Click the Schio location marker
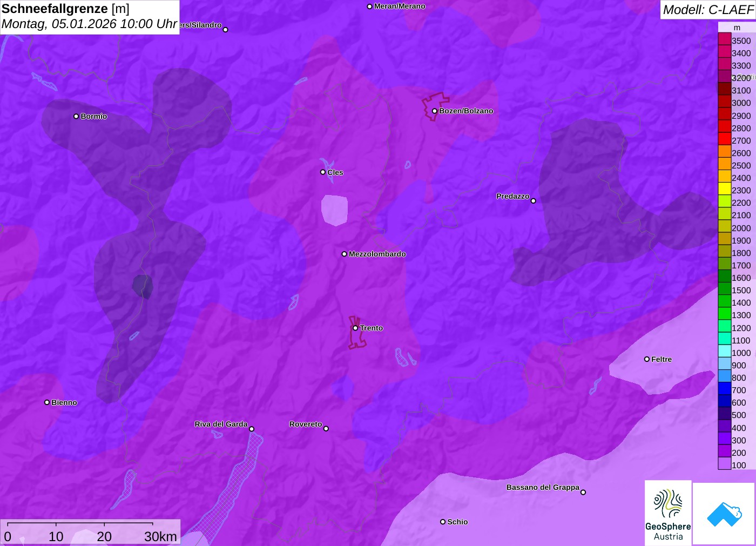 coord(443,522)
